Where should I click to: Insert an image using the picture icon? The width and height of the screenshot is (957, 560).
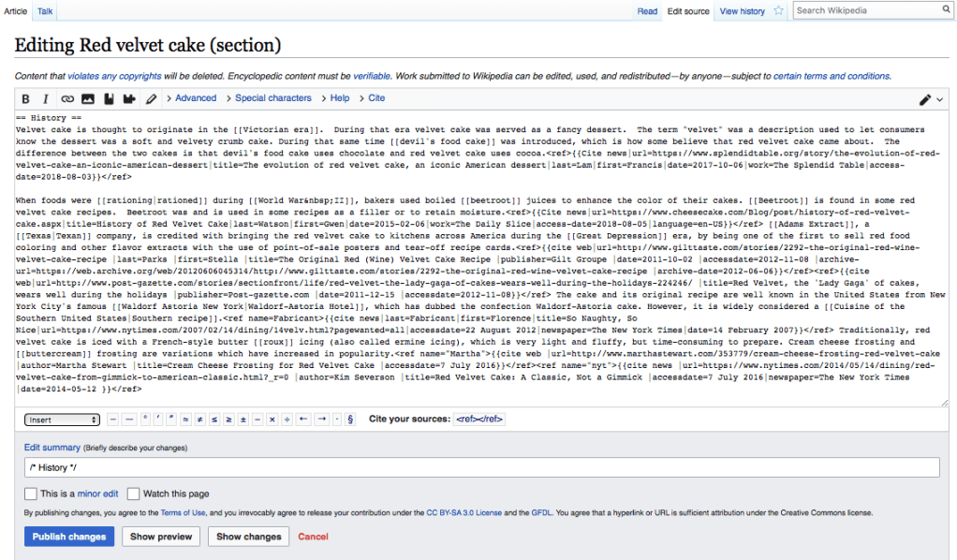[88, 98]
